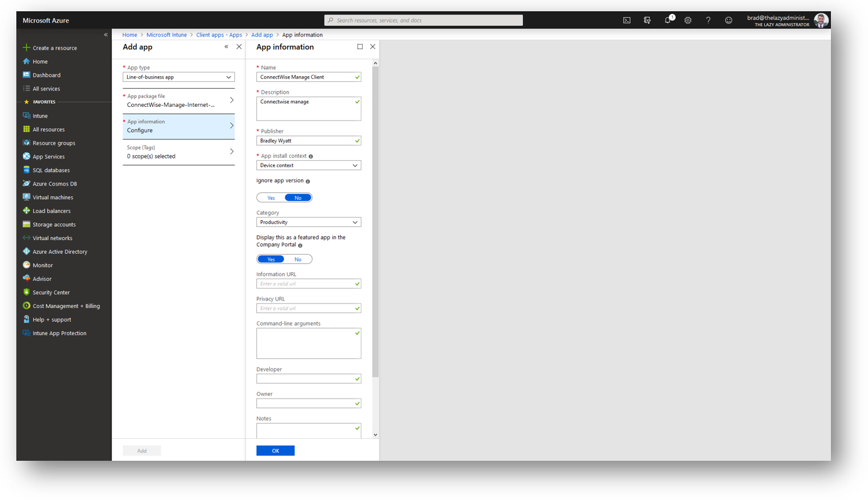Open All services list icon
868x501 pixels.
coord(26,89)
